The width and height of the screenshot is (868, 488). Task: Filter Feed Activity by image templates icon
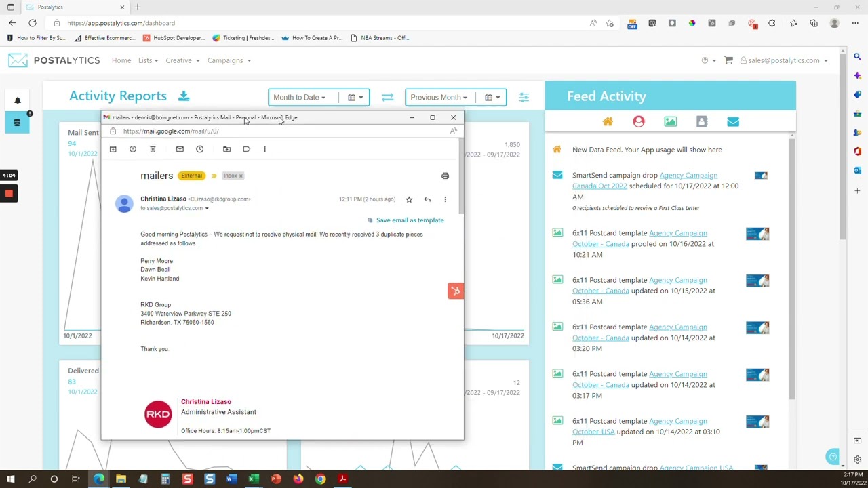670,121
